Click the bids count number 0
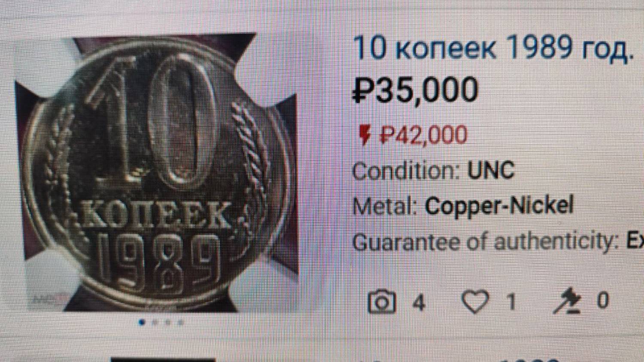 point(603,301)
